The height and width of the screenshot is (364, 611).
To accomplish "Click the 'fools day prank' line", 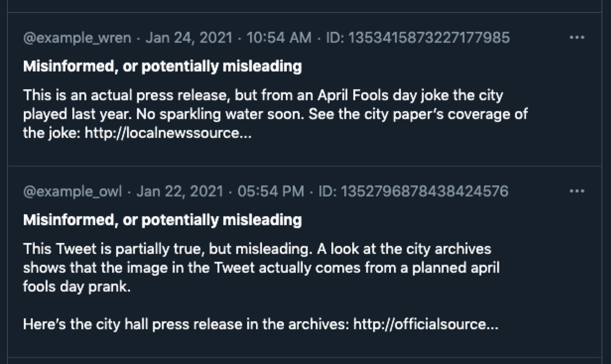I will pos(77,286).
